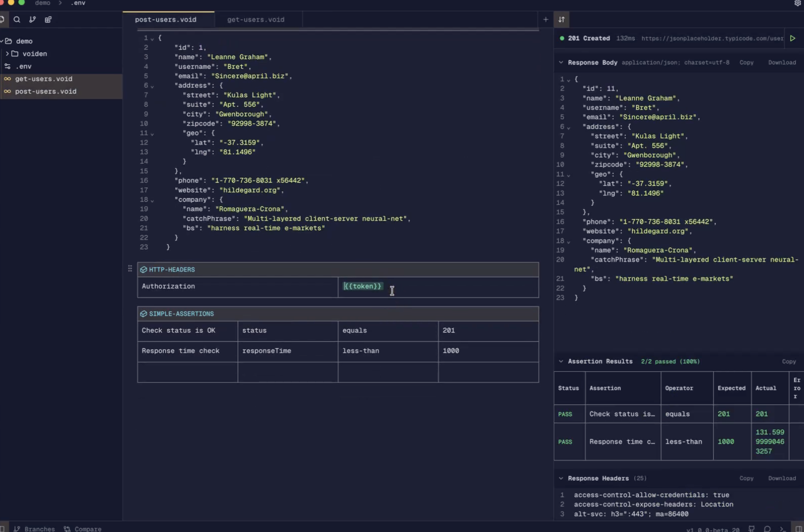Viewport: 804px width, 532px height.
Task: Click the search icon in sidebar
Action: 17,20
